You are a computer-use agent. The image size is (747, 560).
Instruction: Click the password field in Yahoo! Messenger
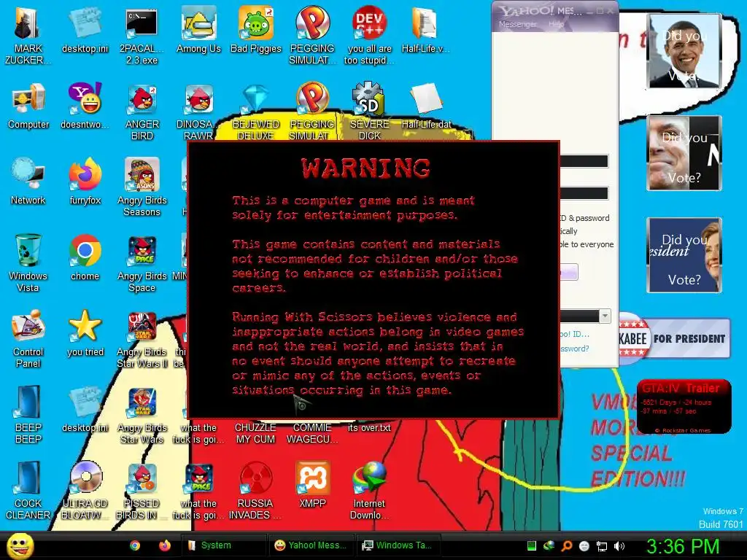coord(584,192)
